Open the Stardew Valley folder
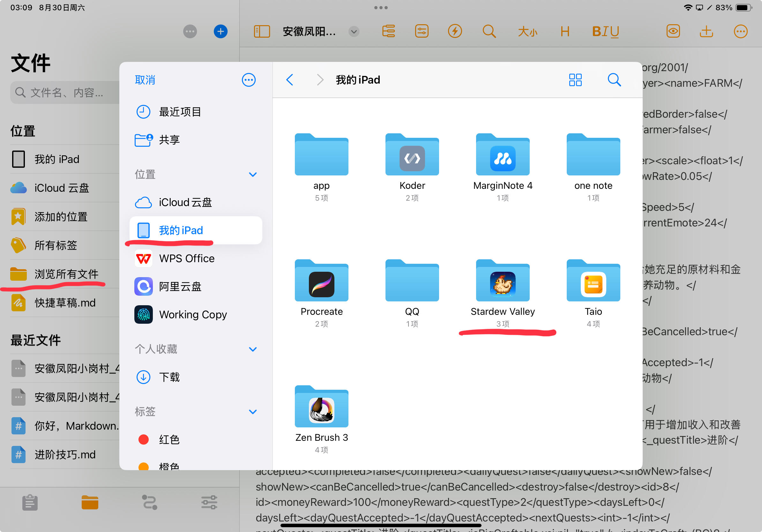This screenshot has height=532, width=762. click(503, 293)
